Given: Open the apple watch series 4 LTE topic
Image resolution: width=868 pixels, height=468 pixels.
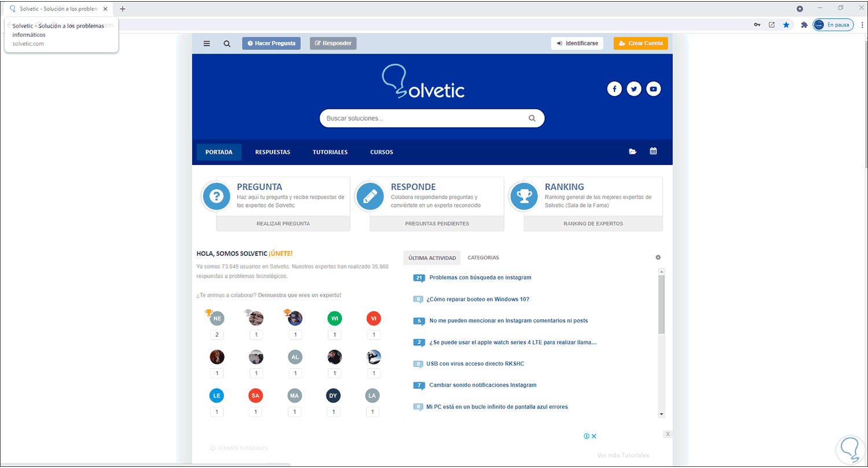Looking at the screenshot, I should [x=513, y=342].
